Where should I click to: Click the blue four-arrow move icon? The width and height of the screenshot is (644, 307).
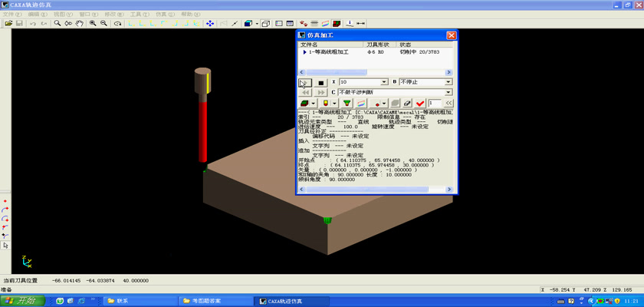tap(210, 24)
